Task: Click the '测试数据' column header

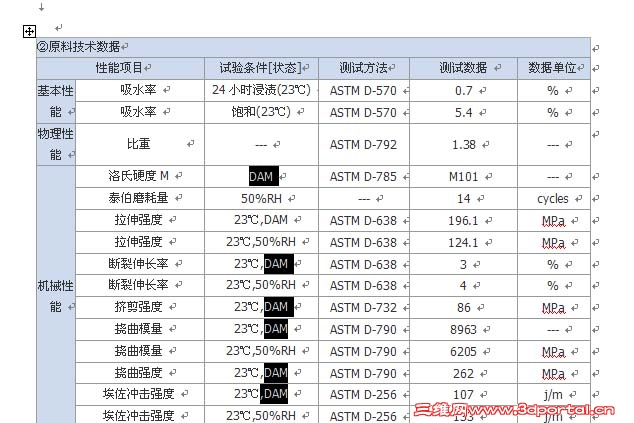Action: point(463,68)
